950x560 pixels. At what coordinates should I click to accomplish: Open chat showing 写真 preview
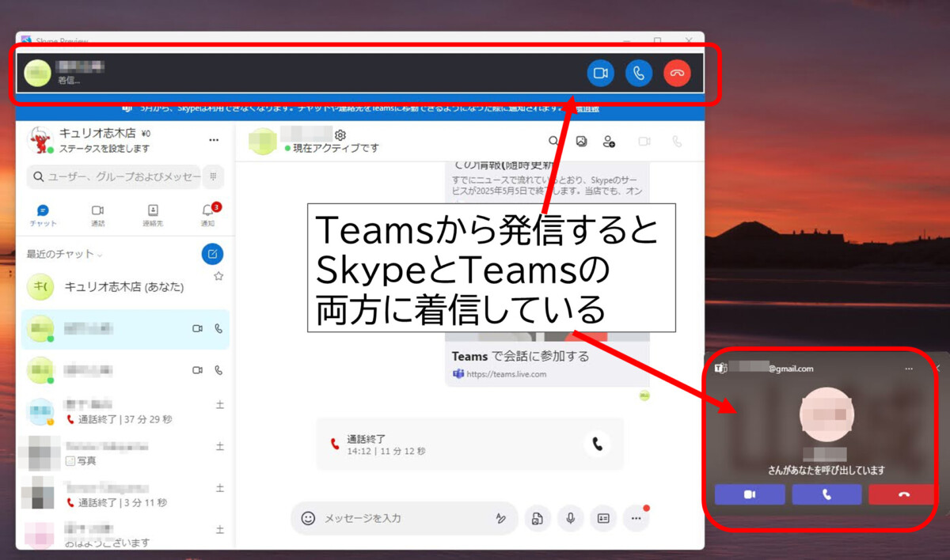124,453
